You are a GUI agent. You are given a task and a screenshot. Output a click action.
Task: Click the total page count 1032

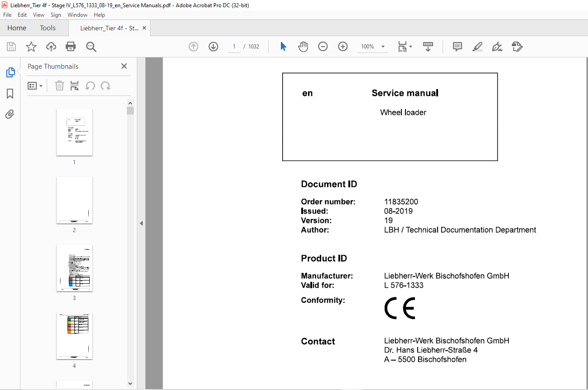point(254,47)
